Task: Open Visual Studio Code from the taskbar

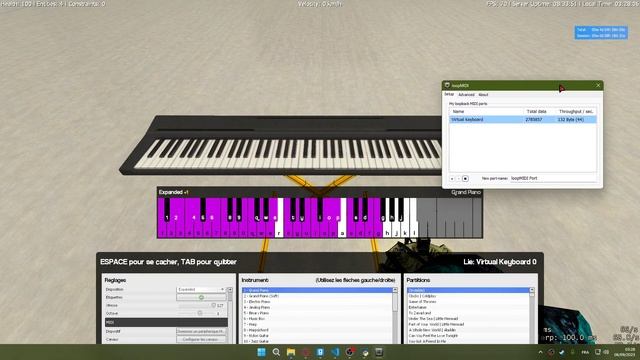Action: point(335,352)
